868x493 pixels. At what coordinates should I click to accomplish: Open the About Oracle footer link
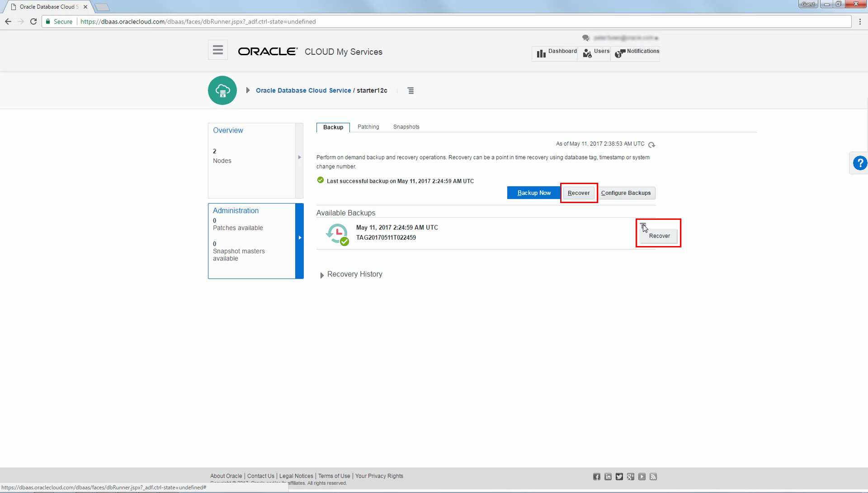coord(226,476)
